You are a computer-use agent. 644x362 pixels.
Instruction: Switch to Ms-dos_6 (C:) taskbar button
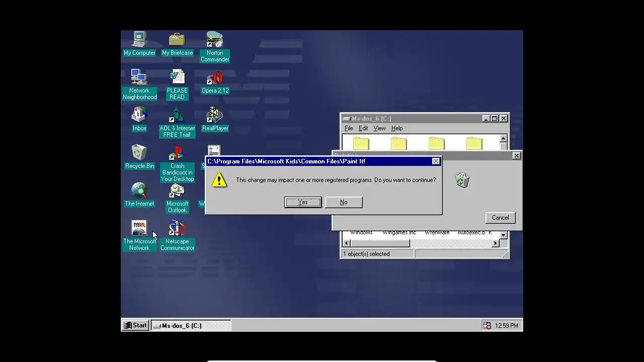click(191, 325)
